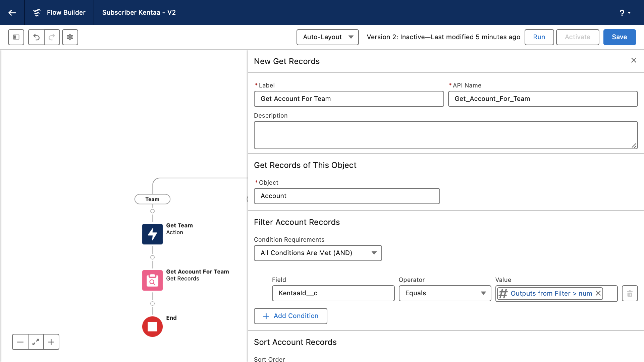
Task: Click the Sort Account Records heading
Action: coord(295,342)
